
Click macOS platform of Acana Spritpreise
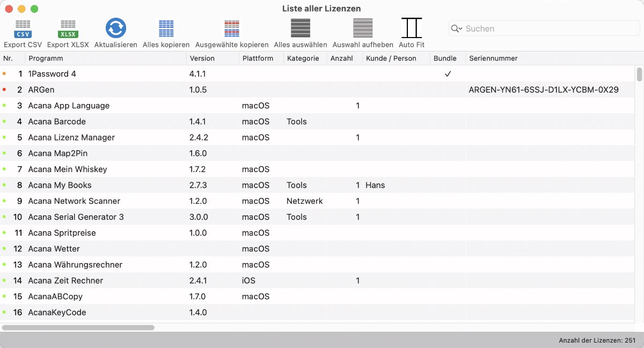[255, 233]
